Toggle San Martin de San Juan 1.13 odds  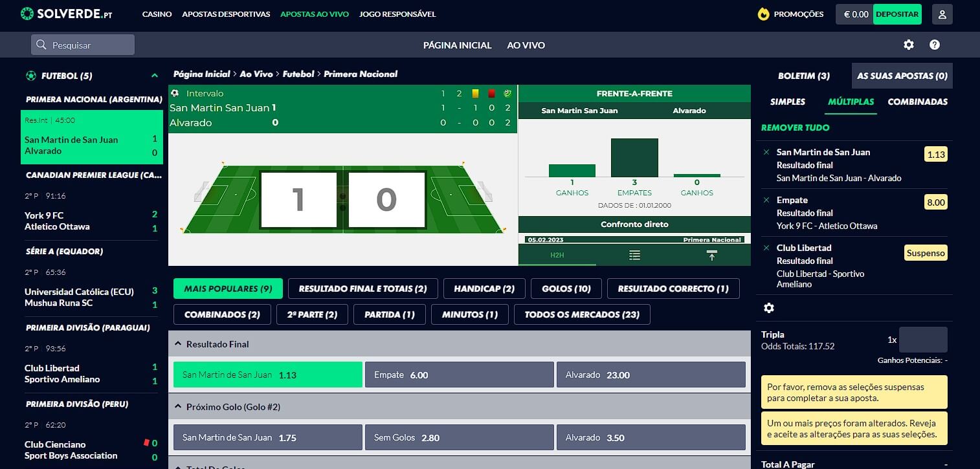tap(268, 375)
